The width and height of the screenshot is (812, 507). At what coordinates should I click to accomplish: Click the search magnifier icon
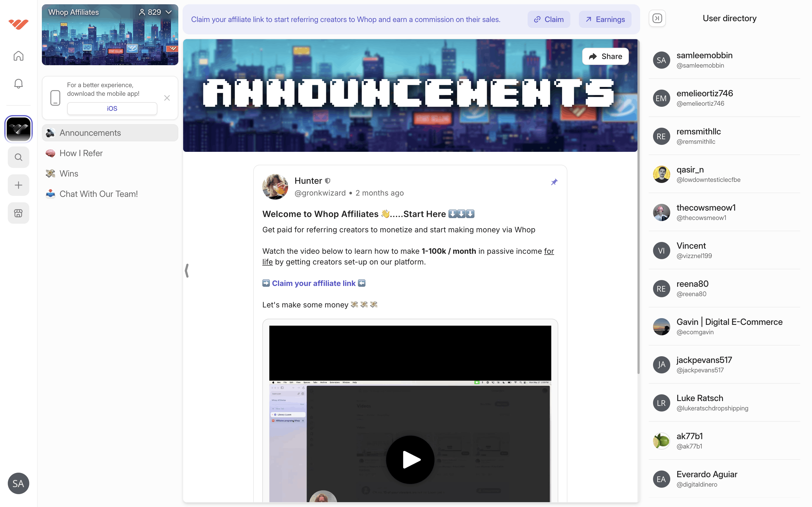[x=19, y=157]
